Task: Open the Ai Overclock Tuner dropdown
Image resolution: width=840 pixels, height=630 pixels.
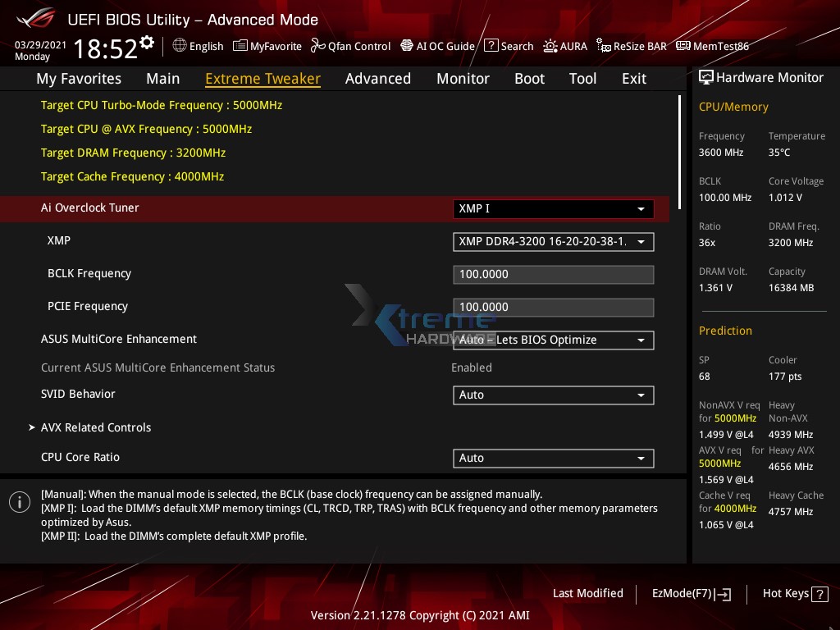Action: point(553,208)
